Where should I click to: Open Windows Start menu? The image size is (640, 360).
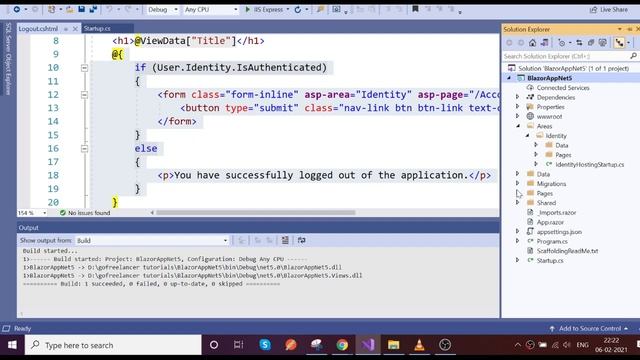(12, 345)
